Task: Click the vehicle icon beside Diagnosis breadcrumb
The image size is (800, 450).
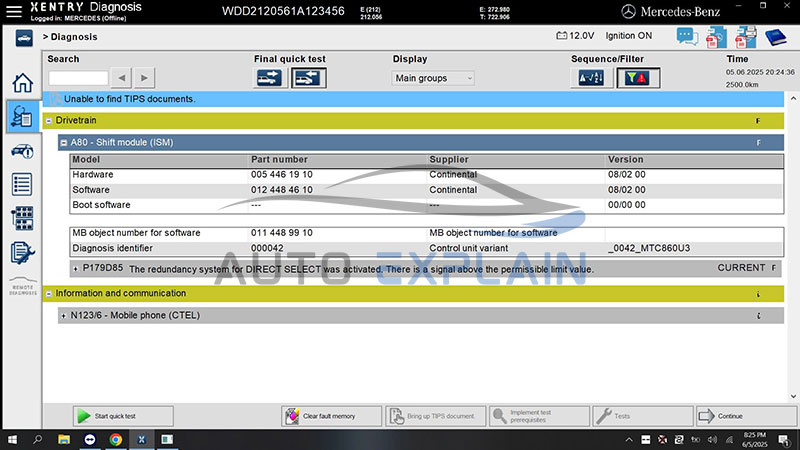Action: point(24,38)
